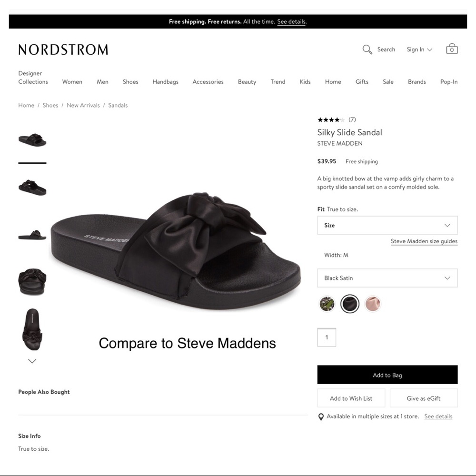
Task: Open the shopping bag icon
Action: (452, 49)
